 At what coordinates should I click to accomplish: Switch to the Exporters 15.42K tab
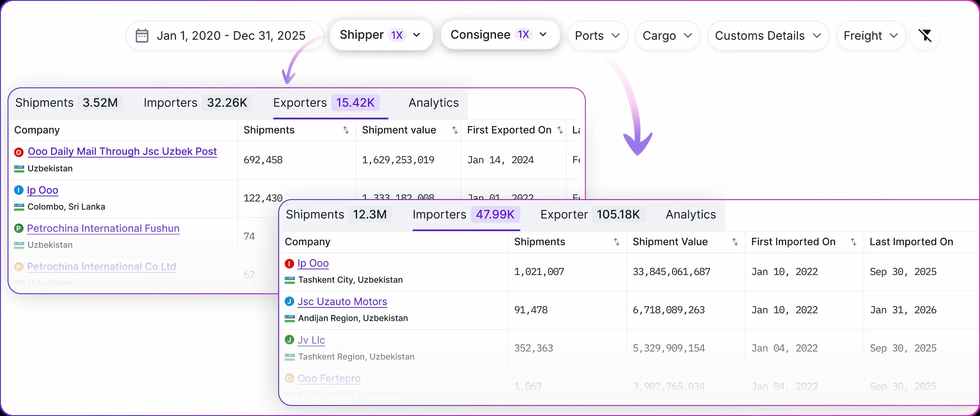point(326,103)
